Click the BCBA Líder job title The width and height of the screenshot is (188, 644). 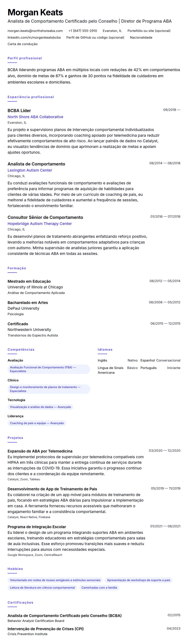(19, 111)
